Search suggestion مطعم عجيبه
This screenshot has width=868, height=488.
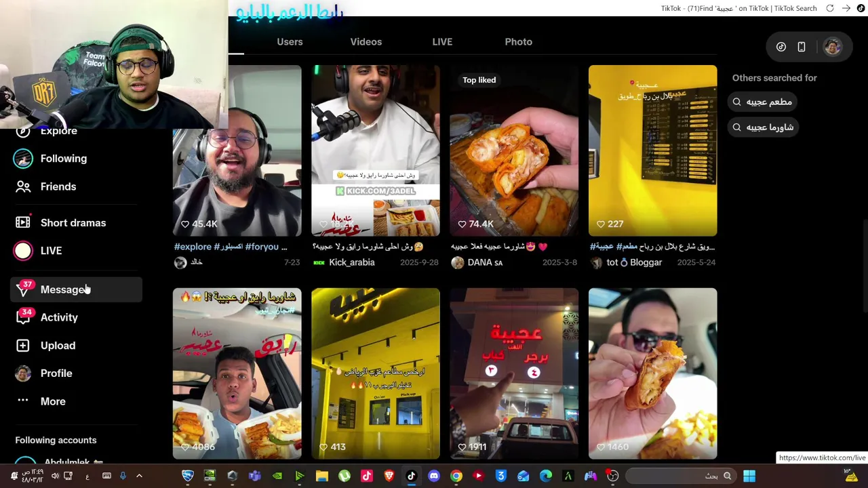click(762, 102)
